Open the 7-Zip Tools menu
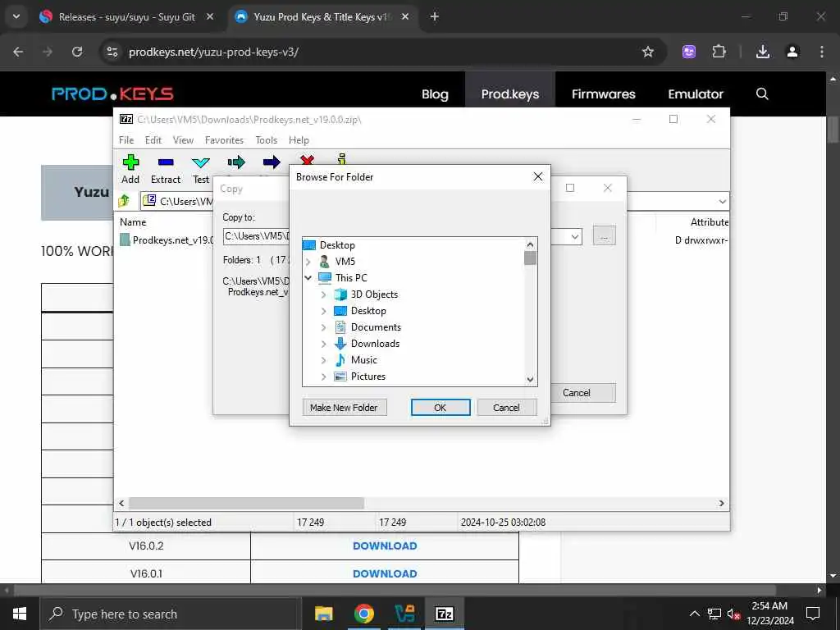Viewport: 840px width, 630px height. tap(267, 140)
